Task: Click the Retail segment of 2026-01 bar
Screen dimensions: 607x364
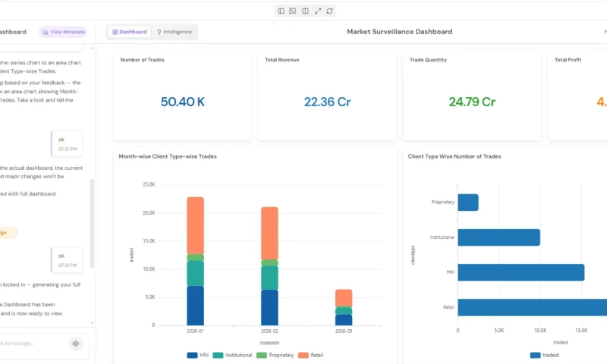Action: [196, 225]
